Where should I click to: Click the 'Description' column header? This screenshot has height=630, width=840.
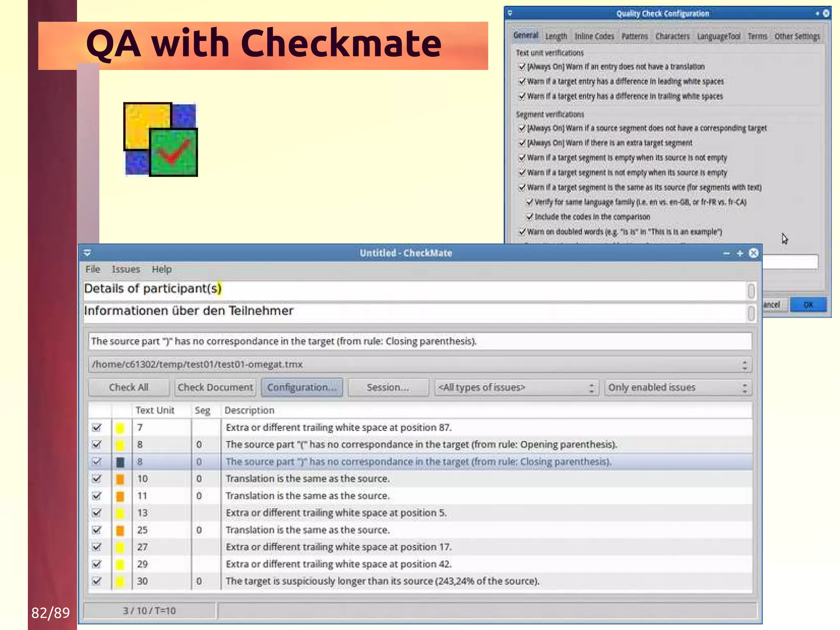tap(249, 410)
